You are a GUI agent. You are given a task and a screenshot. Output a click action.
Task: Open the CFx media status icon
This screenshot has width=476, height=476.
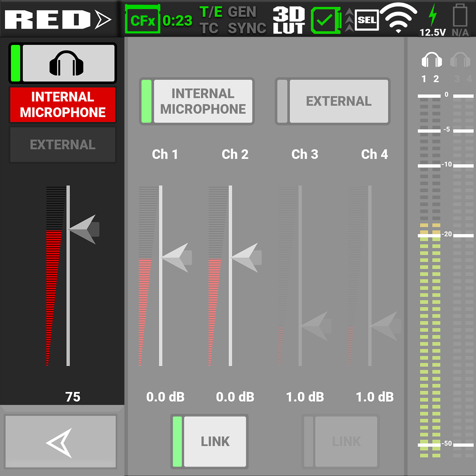[x=142, y=20]
